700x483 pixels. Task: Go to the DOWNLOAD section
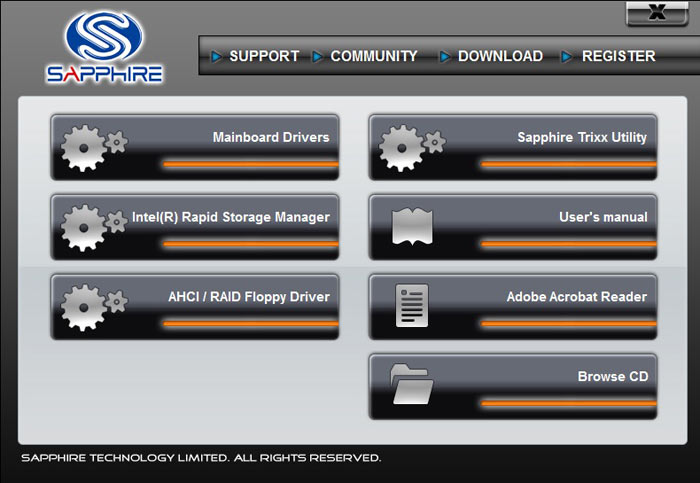tap(500, 56)
